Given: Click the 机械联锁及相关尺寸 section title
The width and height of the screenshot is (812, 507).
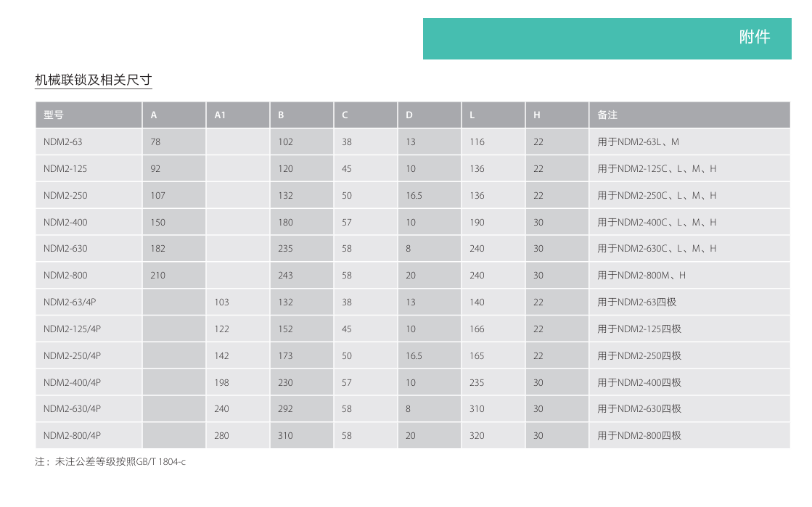Looking at the screenshot, I should (94, 81).
